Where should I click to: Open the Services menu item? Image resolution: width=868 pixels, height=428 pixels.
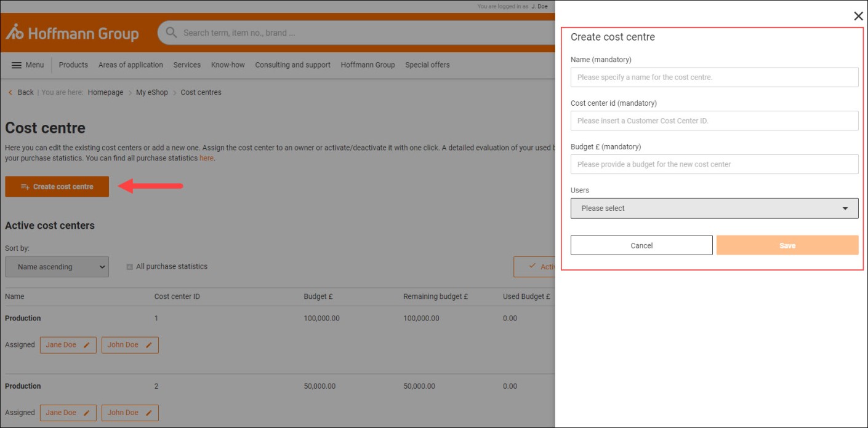[187, 65]
